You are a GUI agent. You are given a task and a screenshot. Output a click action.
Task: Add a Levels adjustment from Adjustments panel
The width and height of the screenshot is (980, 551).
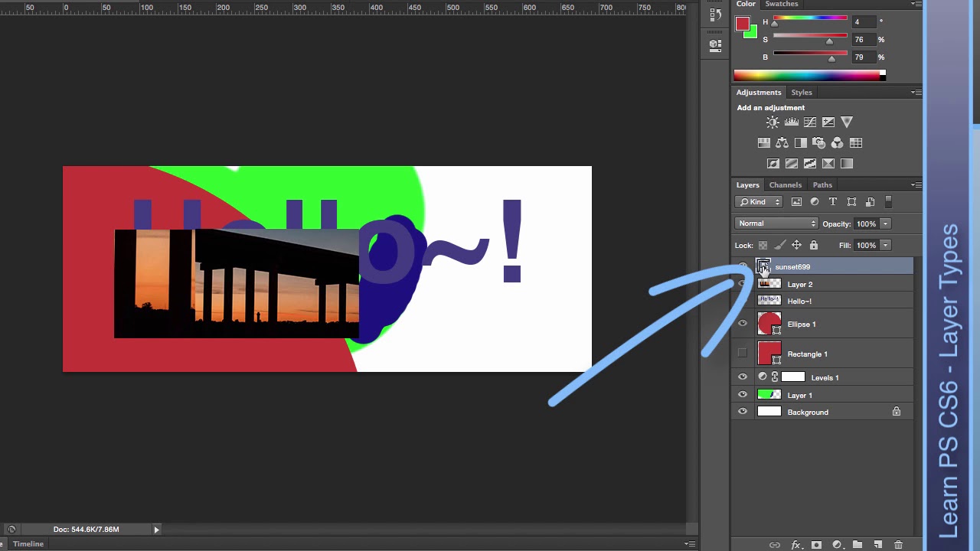[792, 122]
